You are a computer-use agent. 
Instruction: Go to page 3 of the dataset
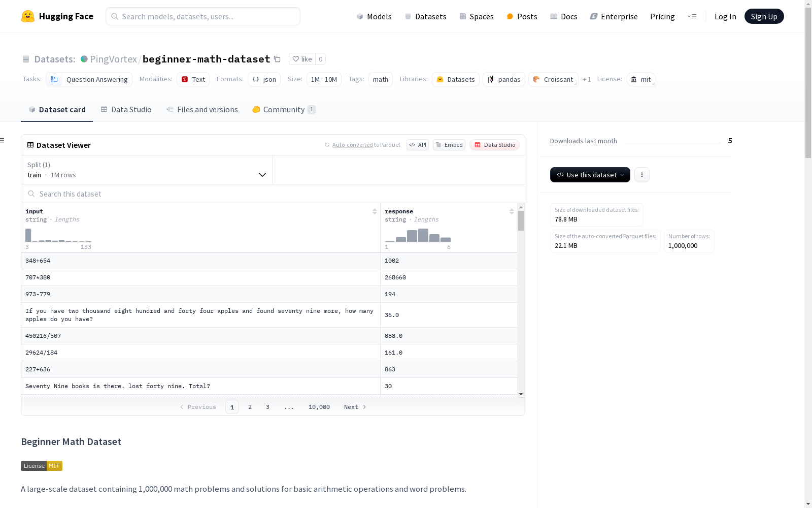[x=267, y=407]
